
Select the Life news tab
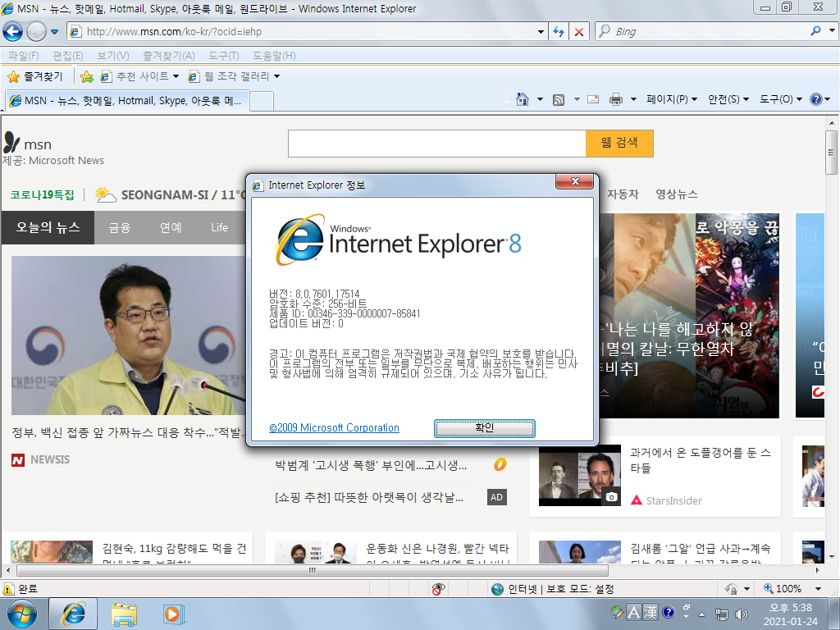(x=220, y=228)
